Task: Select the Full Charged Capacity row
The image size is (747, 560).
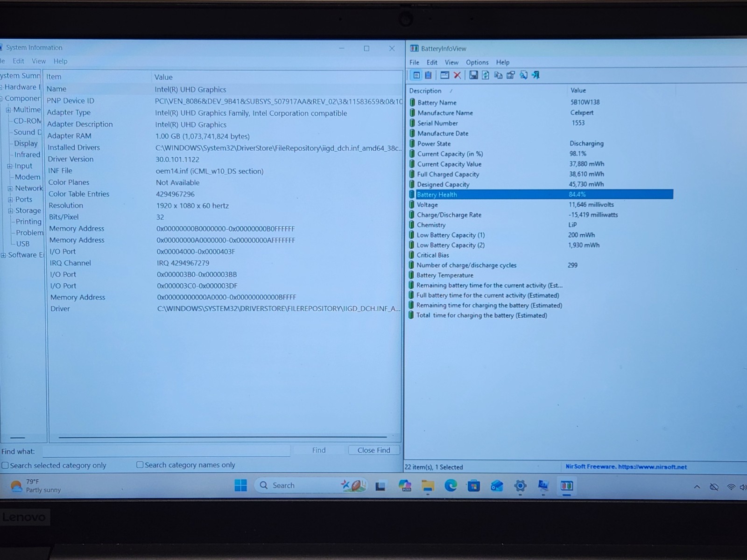Action: click(541, 174)
